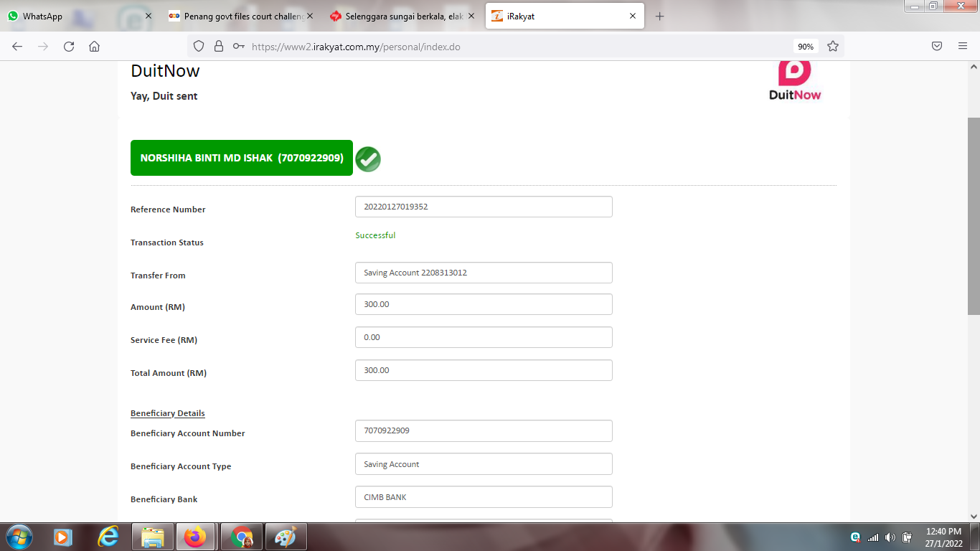980x551 pixels.
Task: Open Paint from the taskbar
Action: pyautogui.click(x=286, y=537)
